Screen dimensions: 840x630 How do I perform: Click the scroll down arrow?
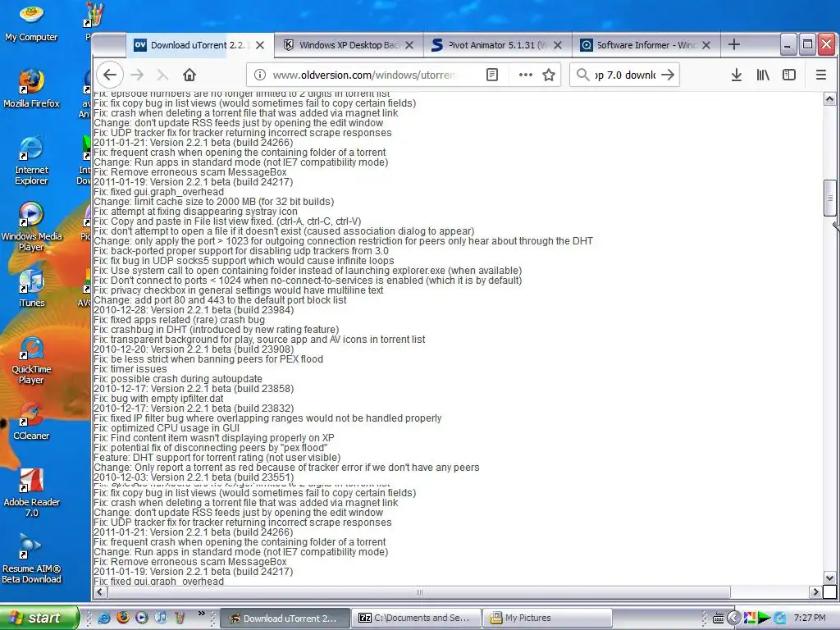[x=829, y=578]
